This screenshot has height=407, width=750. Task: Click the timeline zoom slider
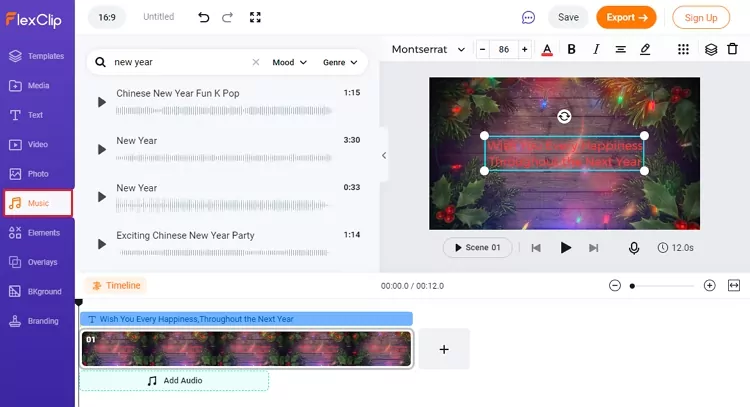click(x=662, y=286)
